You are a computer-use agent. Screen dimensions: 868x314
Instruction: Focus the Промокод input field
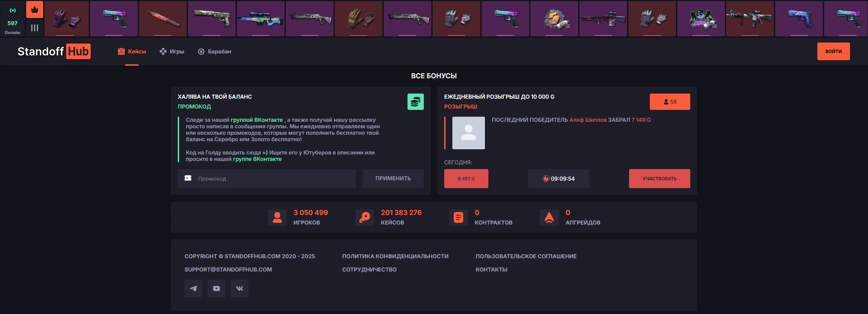pyautogui.click(x=267, y=179)
